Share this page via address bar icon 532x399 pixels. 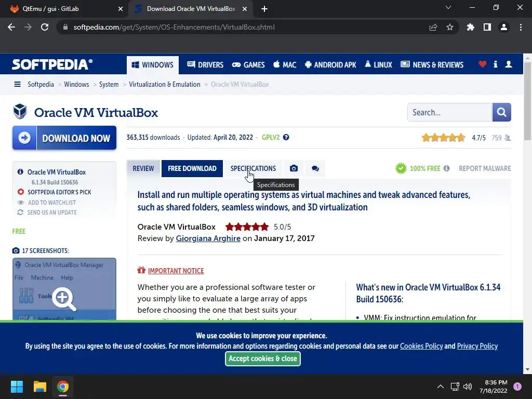[x=433, y=27]
